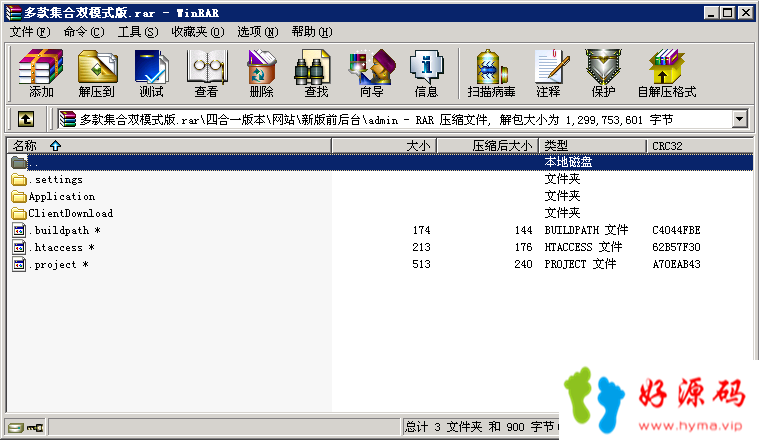Select the .htaccess file icon
759x440 pixels.
tap(19, 247)
